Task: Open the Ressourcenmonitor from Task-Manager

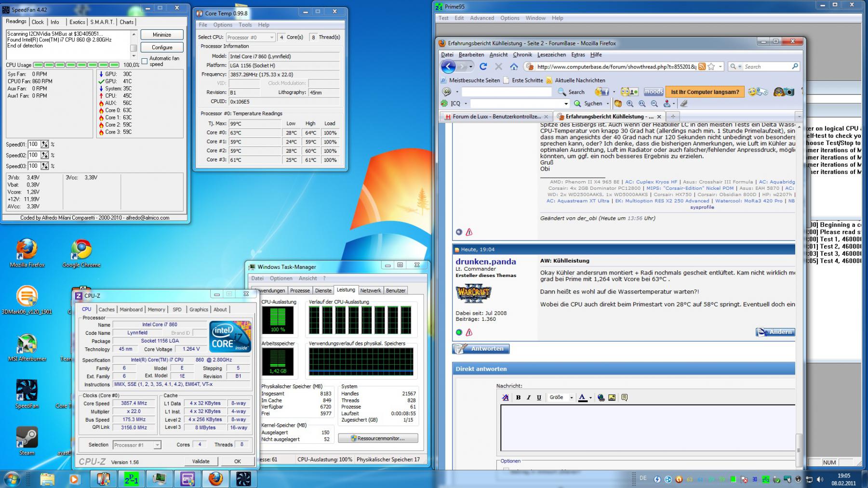Action: [x=378, y=438]
